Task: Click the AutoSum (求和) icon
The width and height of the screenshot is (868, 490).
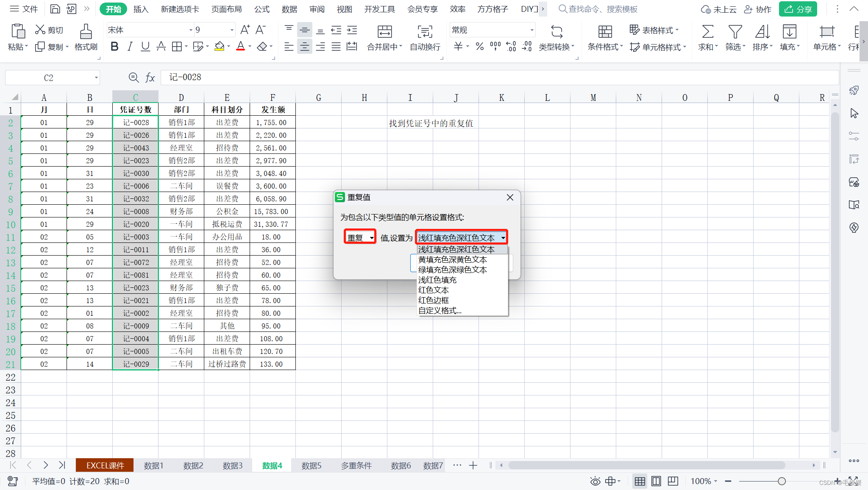Action: point(707,32)
